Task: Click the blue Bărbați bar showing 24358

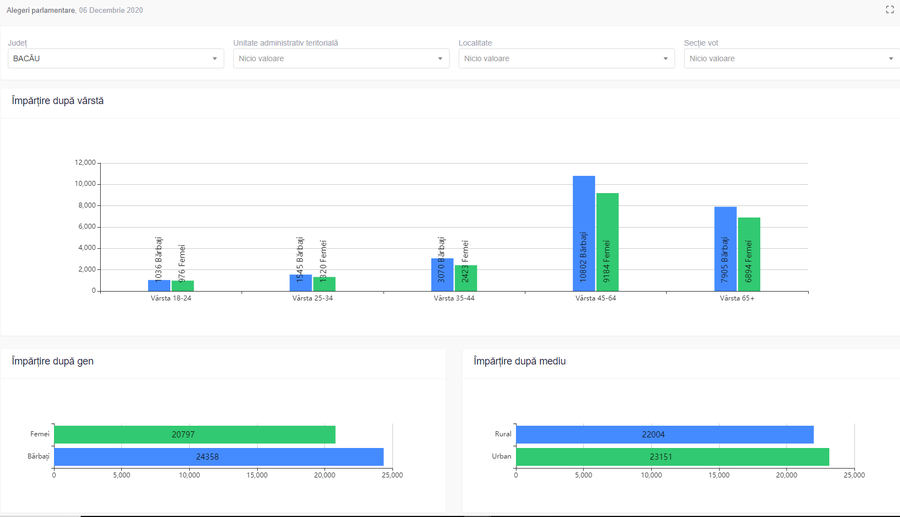Action: [x=218, y=456]
